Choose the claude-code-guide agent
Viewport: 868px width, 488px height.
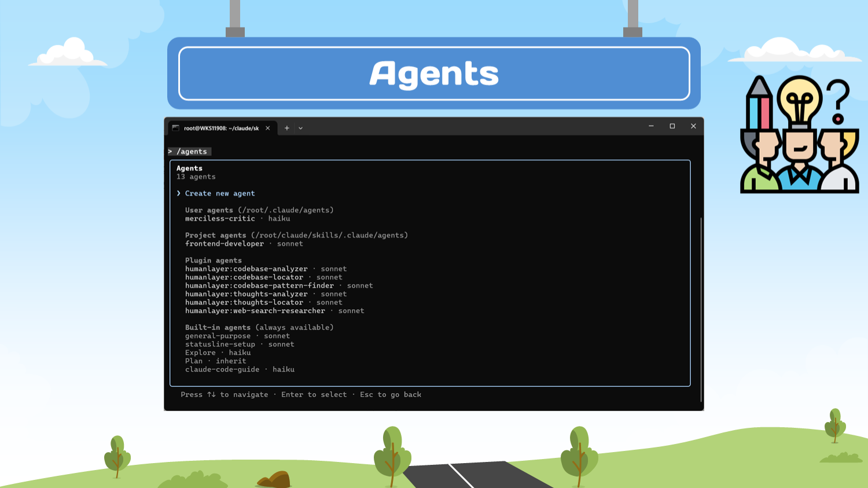tap(222, 369)
